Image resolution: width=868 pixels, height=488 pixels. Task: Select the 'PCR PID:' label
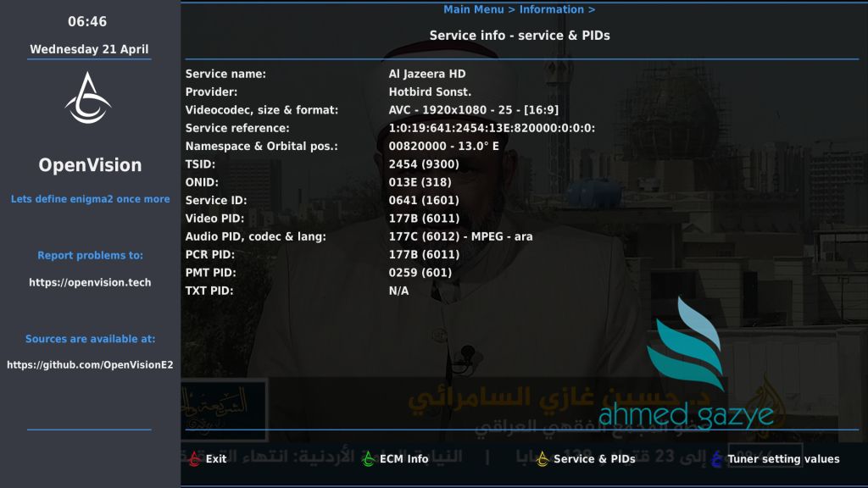[210, 254]
